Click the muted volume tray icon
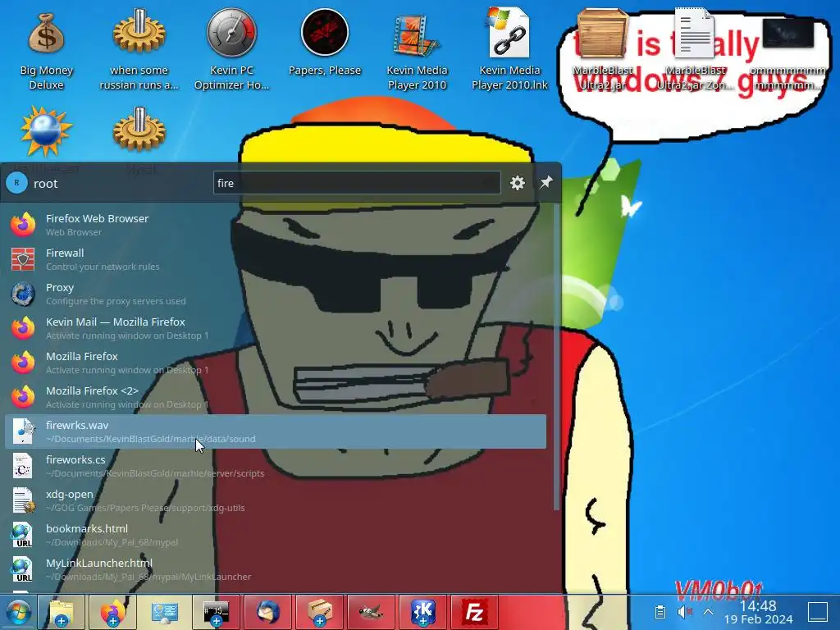This screenshot has width=840, height=630. (684, 612)
